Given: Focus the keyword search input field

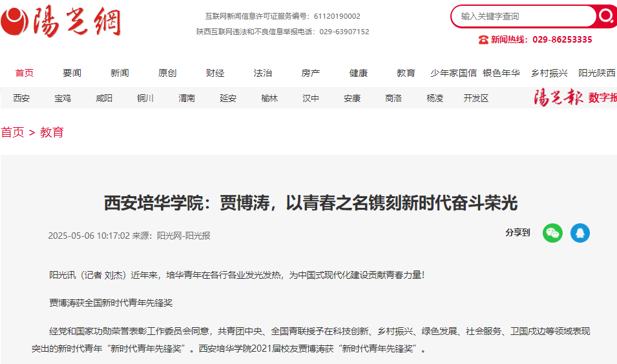Looking at the screenshot, I should 523,16.
